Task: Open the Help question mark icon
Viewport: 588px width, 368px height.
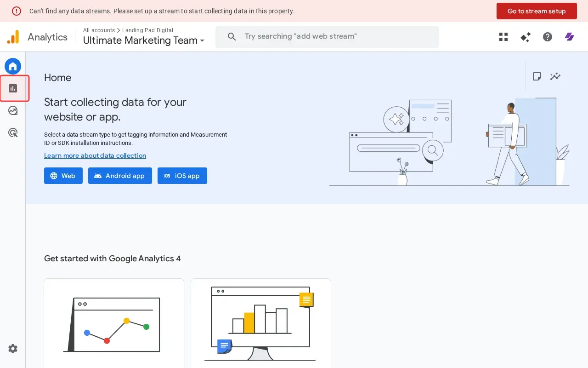Action: point(548,37)
